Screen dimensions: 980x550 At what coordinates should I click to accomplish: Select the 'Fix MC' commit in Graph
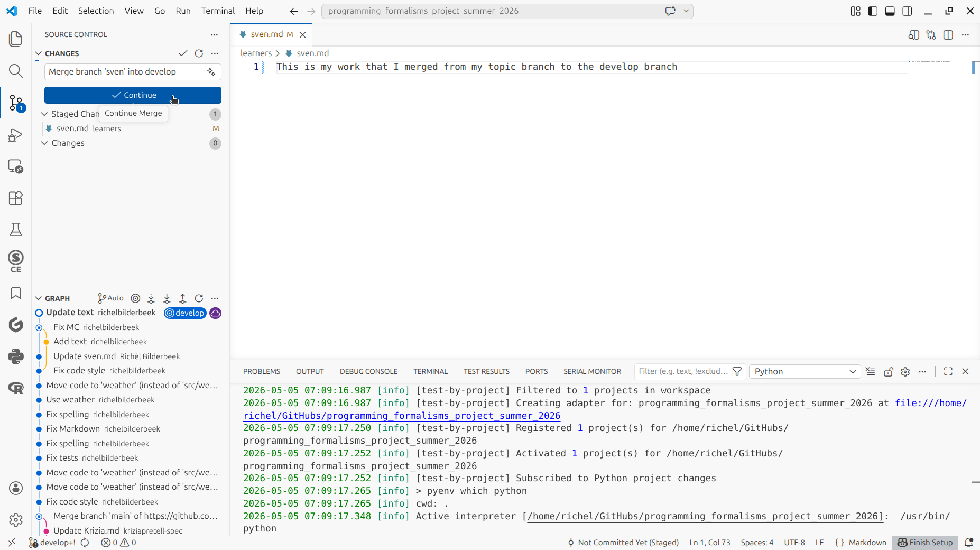(x=131, y=327)
